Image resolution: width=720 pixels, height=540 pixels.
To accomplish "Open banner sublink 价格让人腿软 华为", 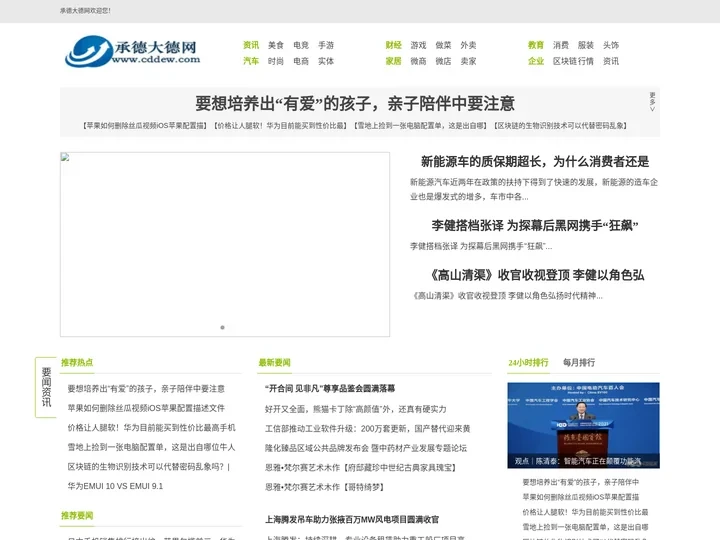I will click(281, 125).
